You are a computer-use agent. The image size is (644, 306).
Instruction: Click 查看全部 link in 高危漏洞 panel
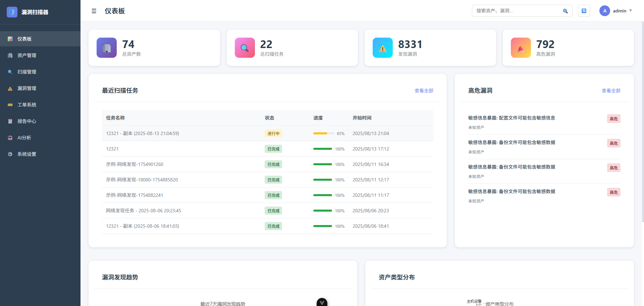tap(611, 91)
